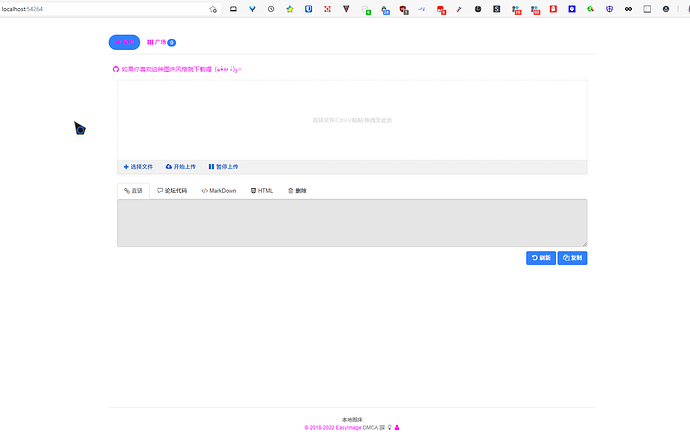The image size is (690, 432).
Task: Open the 论坛代码 forum code tab
Action: click(x=172, y=190)
